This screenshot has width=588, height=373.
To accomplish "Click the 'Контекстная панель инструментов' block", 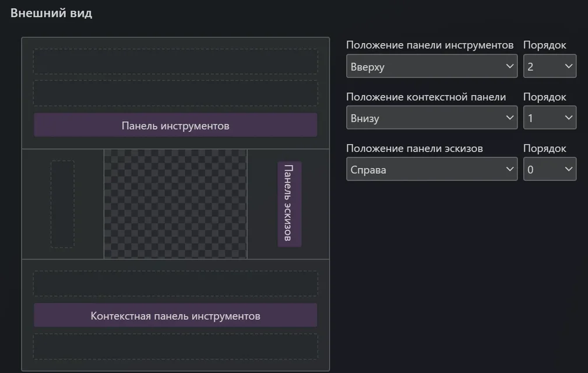I will [175, 316].
